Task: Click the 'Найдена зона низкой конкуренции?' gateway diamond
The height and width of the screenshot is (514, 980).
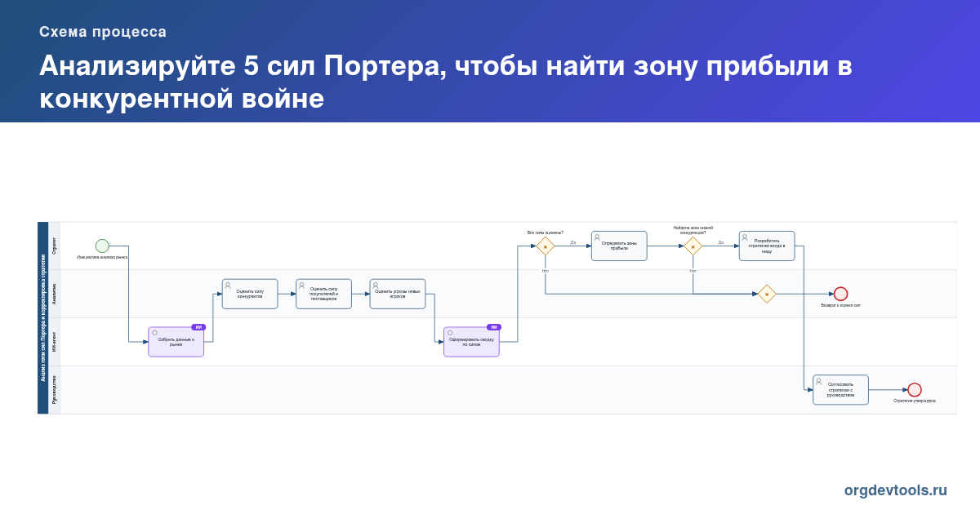Action: pos(693,246)
